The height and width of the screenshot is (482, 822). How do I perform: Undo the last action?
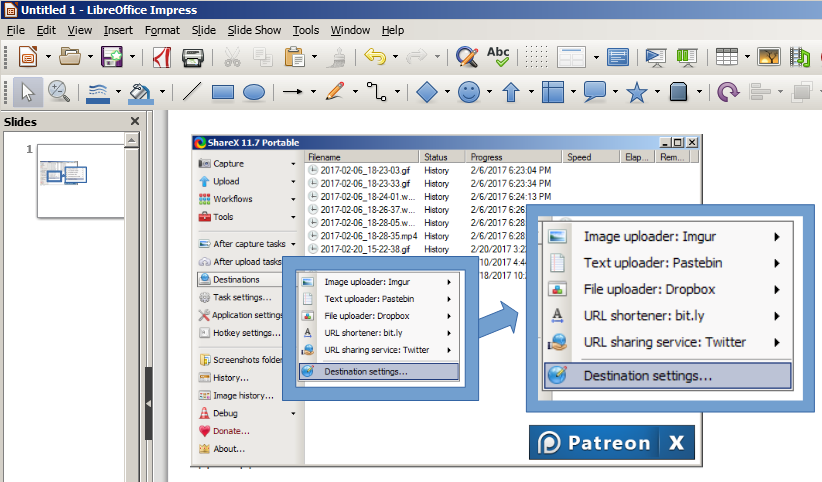375,56
